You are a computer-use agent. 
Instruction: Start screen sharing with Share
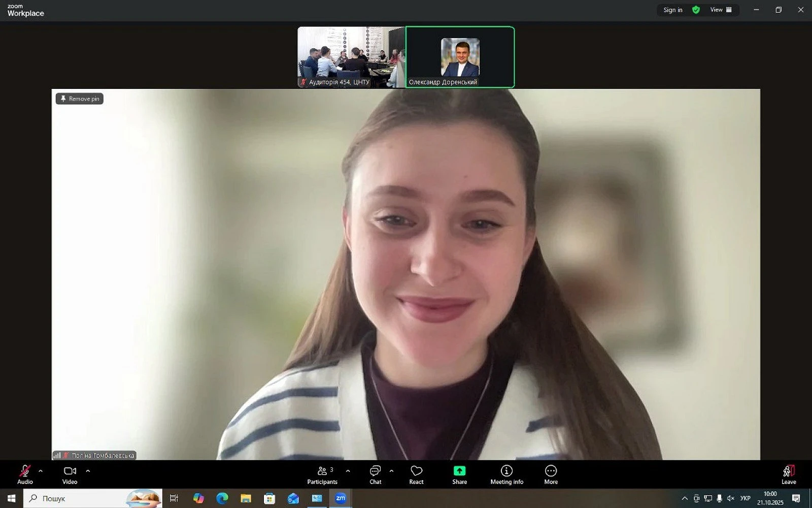459,474
